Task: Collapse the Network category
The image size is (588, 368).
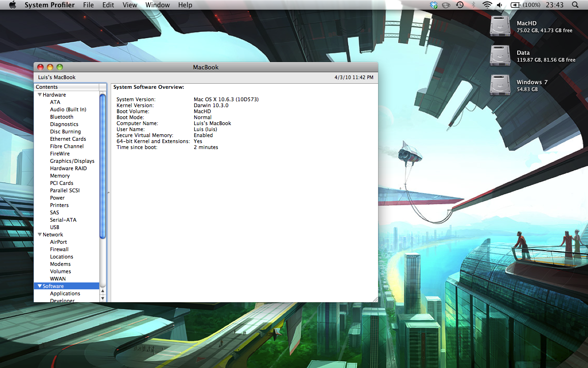Action: click(40, 235)
